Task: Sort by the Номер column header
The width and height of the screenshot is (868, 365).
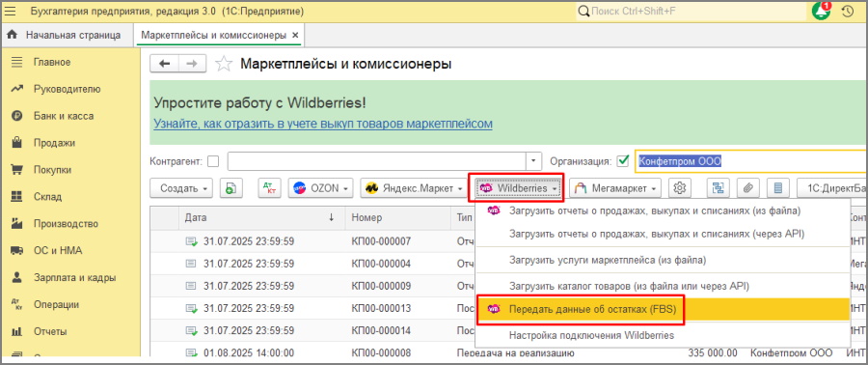Action: click(x=398, y=217)
